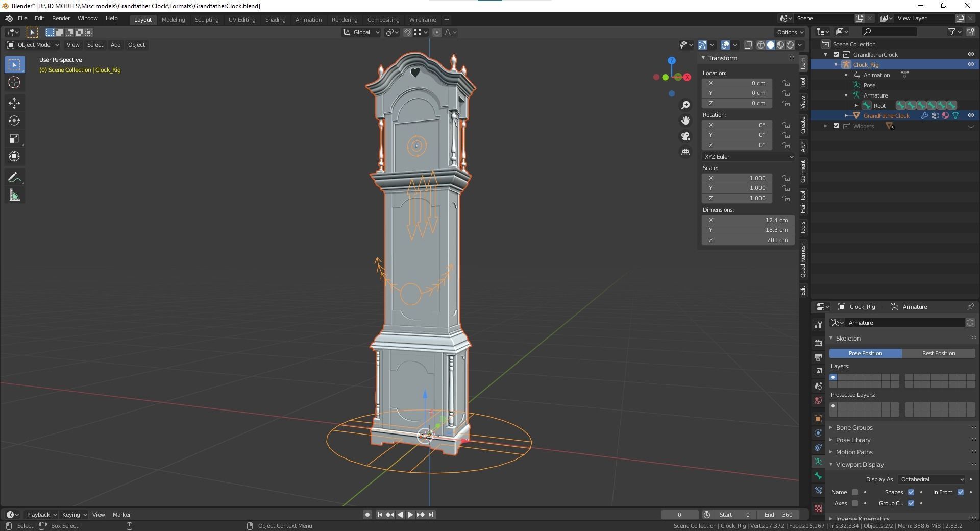Hide GrandfatherClock collection in outliner
Viewport: 980px width, 531px height.
coord(971,54)
